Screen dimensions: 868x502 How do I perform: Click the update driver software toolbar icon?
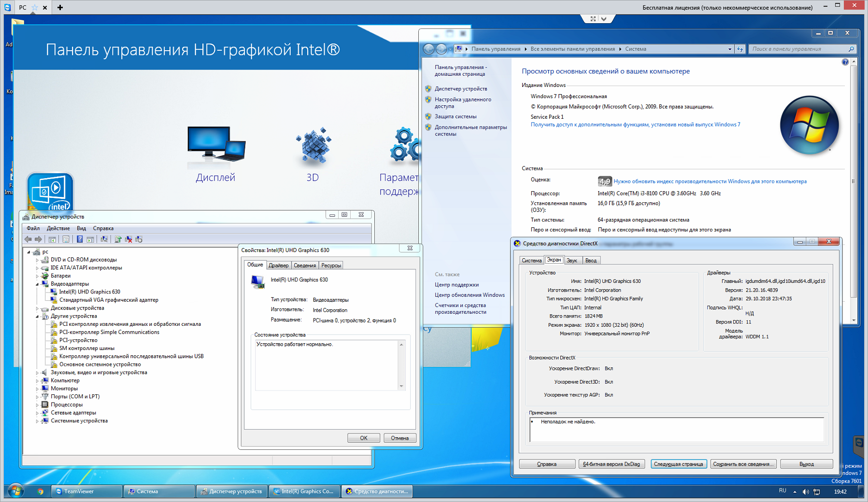coord(117,239)
